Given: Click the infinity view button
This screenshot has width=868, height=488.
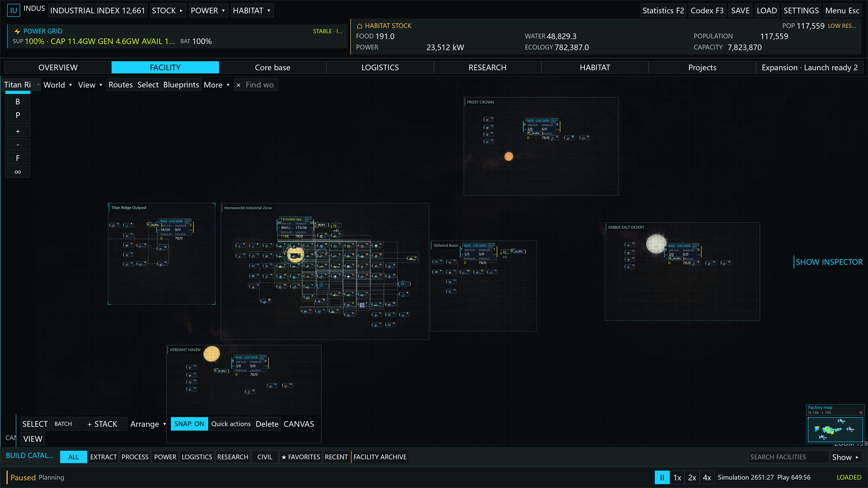Looking at the screenshot, I should coord(18,172).
